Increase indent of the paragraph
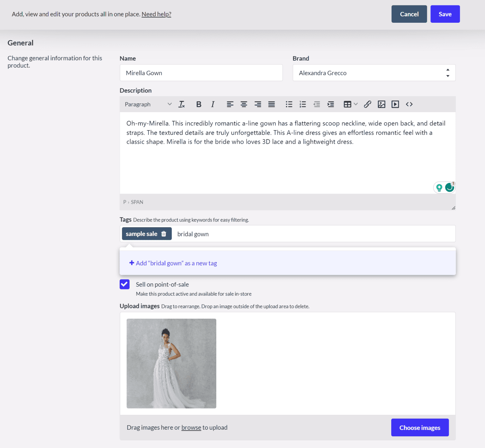 coord(331,104)
